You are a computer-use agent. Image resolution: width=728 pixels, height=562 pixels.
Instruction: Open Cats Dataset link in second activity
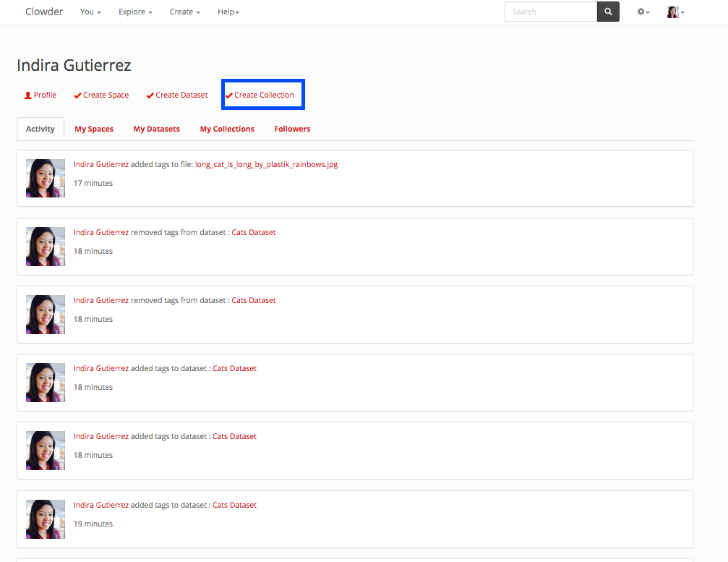(x=253, y=233)
